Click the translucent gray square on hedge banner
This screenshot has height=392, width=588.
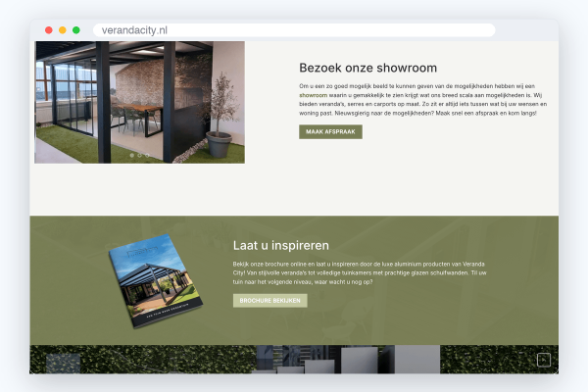coord(63,364)
